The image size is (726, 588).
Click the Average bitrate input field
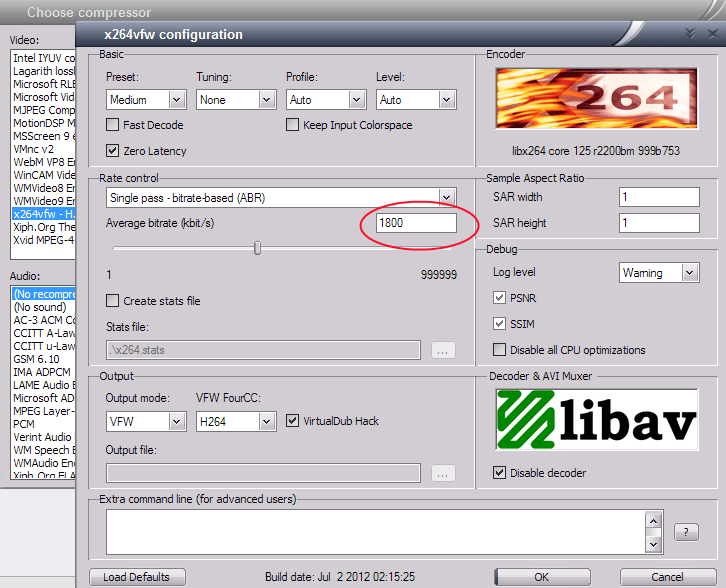(x=415, y=223)
